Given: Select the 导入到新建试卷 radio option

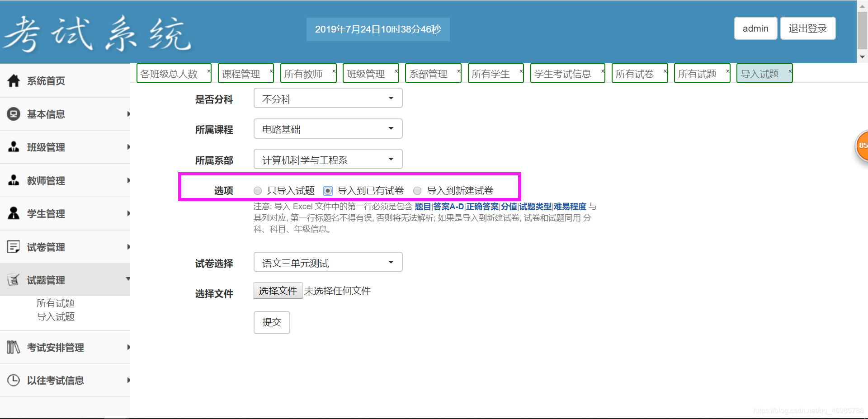Looking at the screenshot, I should 417,191.
